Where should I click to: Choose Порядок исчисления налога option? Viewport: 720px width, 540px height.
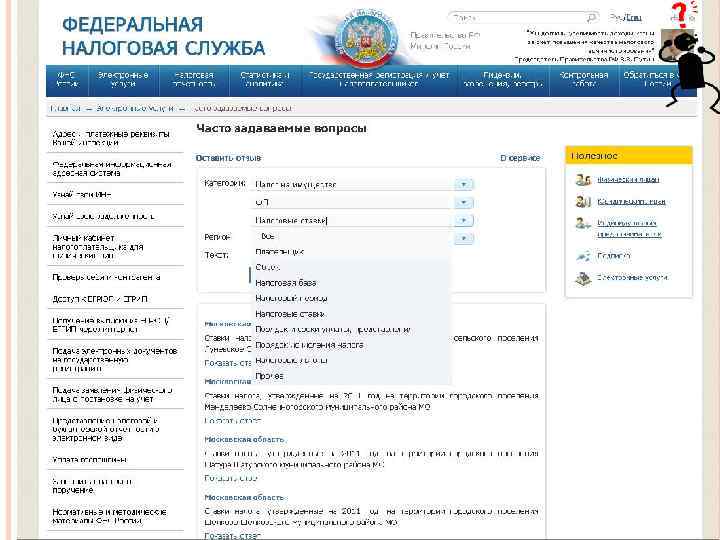pos(351,345)
